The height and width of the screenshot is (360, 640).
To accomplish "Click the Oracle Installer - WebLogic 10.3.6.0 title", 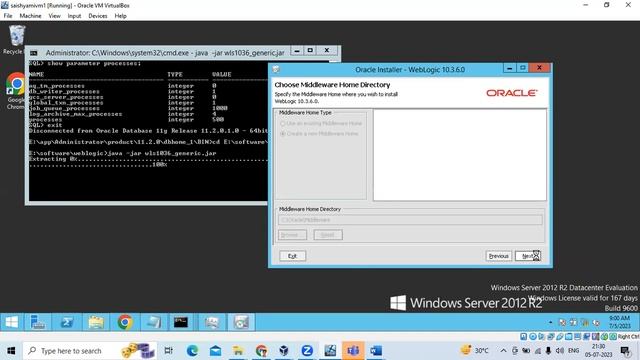I will (410, 70).
